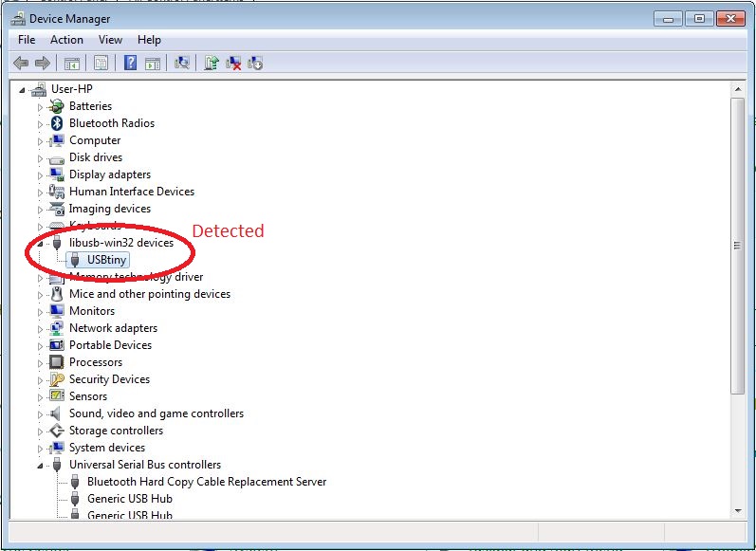Select Bluetooth Hard Copy Cable Replacement Server

tap(207, 482)
